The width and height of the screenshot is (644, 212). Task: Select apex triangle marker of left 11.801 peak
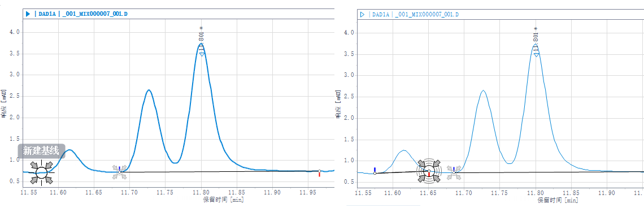tap(202, 54)
